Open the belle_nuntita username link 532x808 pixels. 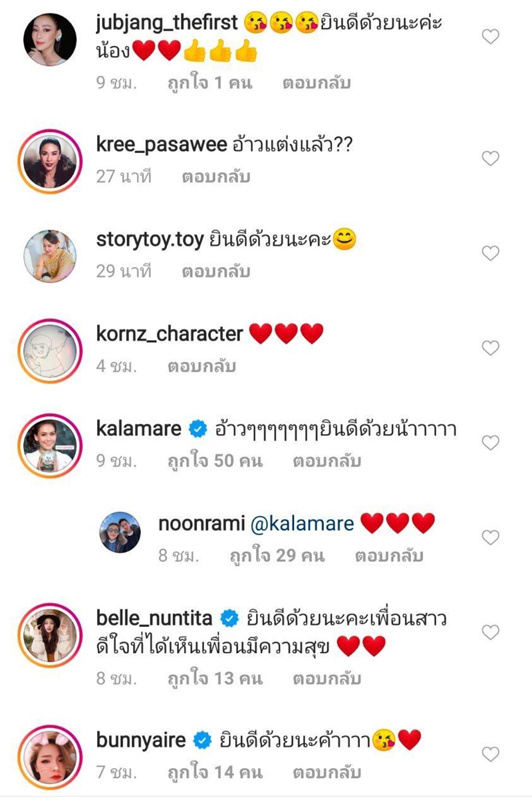click(x=154, y=618)
